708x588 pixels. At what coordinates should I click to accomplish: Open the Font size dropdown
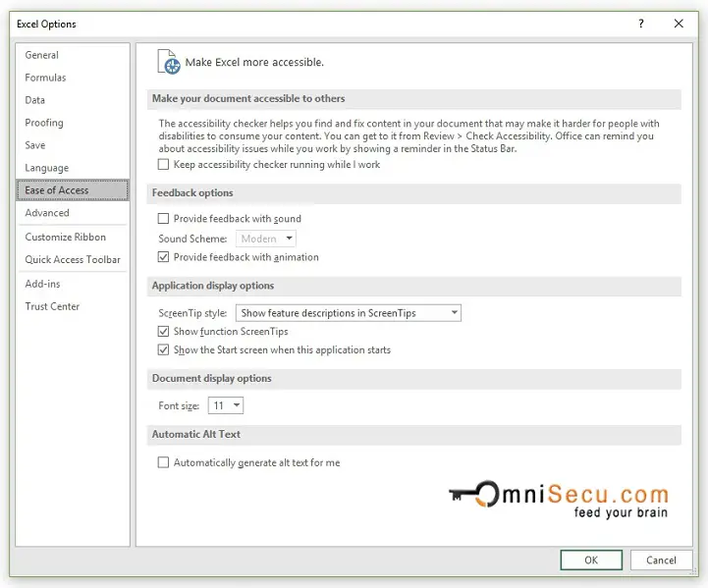tap(225, 405)
